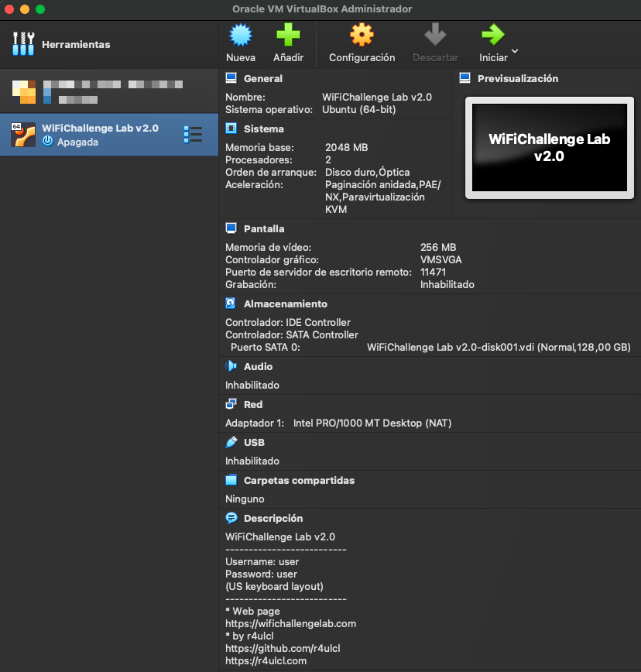Click Inhabilitado under the USB section
This screenshot has width=641, height=672.
tap(252, 461)
